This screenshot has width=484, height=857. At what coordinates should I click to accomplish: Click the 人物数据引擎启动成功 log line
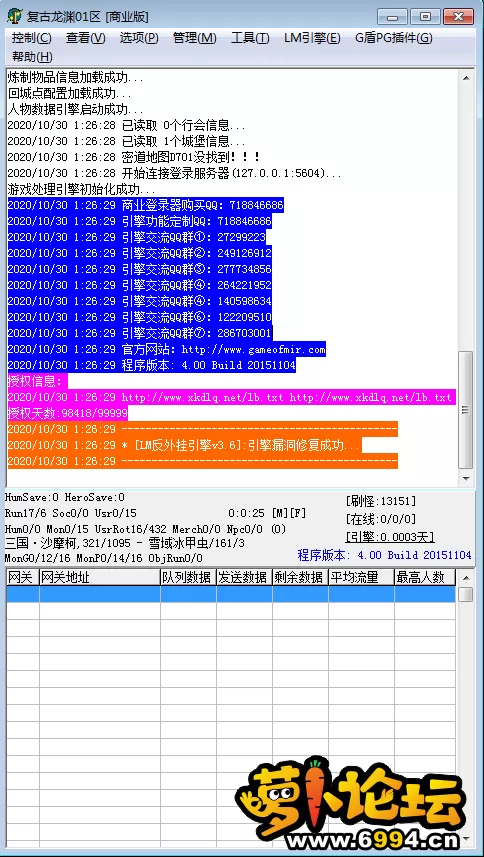(75, 109)
